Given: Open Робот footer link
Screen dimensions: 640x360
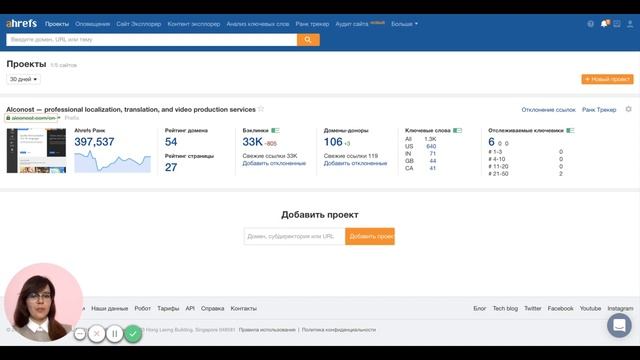Looking at the screenshot, I should click(x=142, y=309).
